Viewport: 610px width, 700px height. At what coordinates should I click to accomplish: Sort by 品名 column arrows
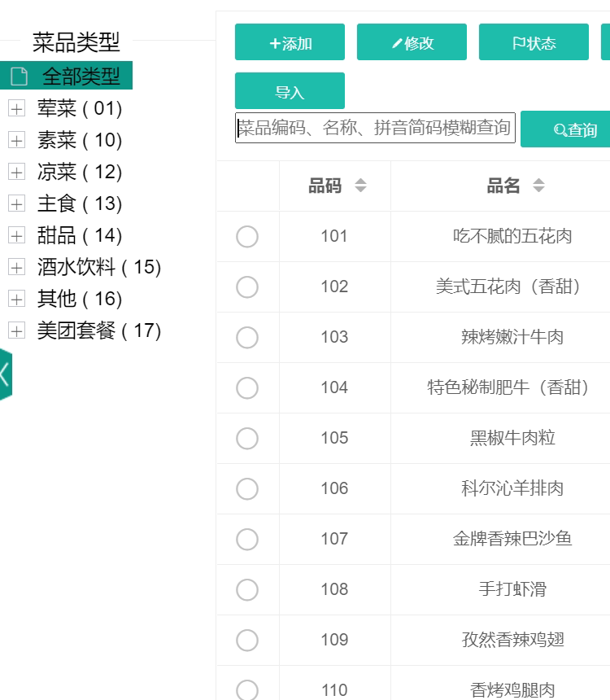[x=538, y=186]
